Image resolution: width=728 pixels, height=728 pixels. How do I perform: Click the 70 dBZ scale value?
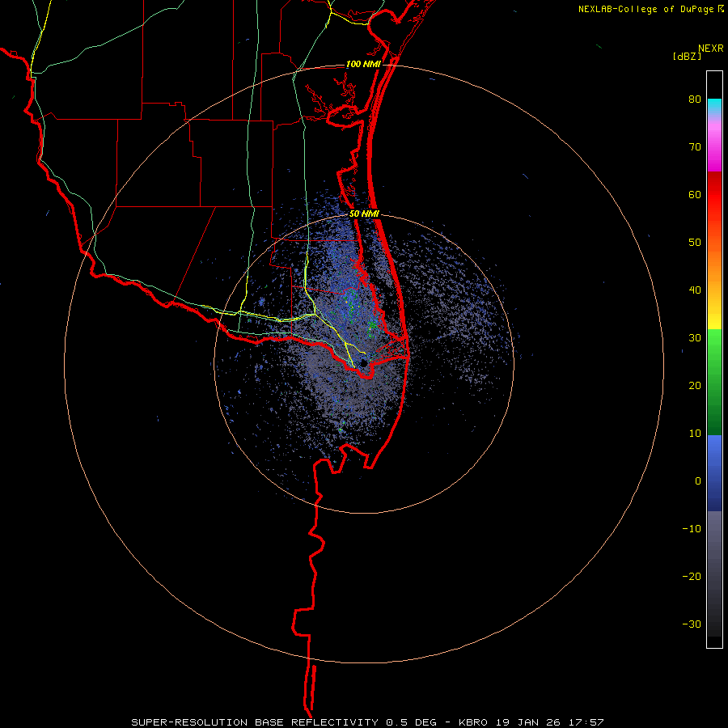[695, 147]
